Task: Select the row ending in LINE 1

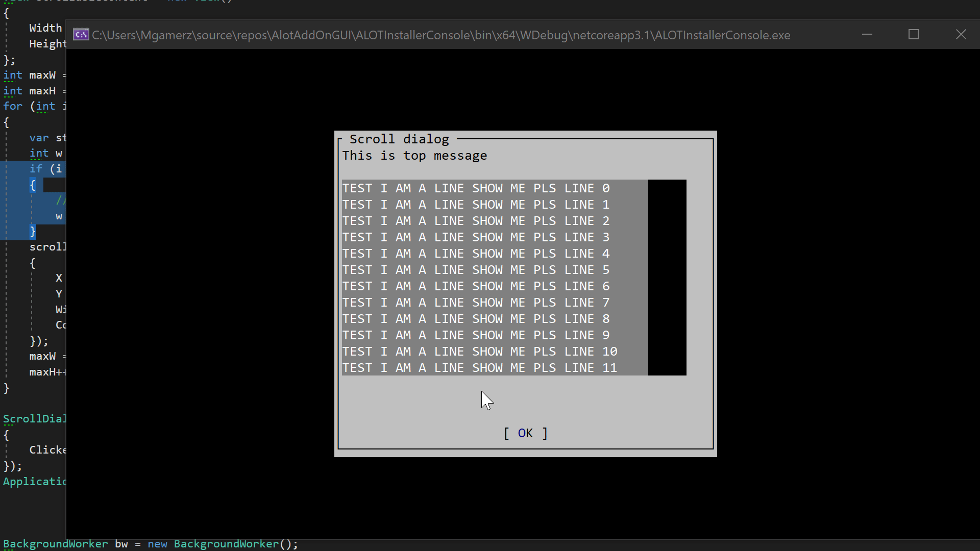Action: click(x=495, y=205)
